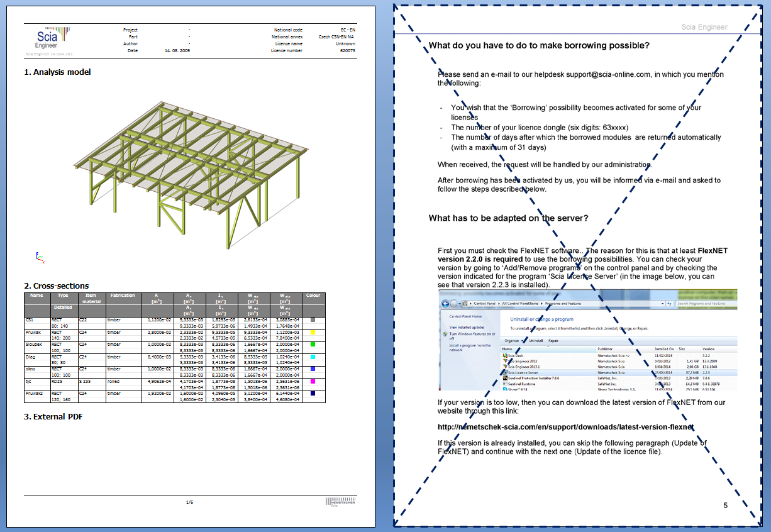Click the refresh icon beside the address bar

[670, 304]
